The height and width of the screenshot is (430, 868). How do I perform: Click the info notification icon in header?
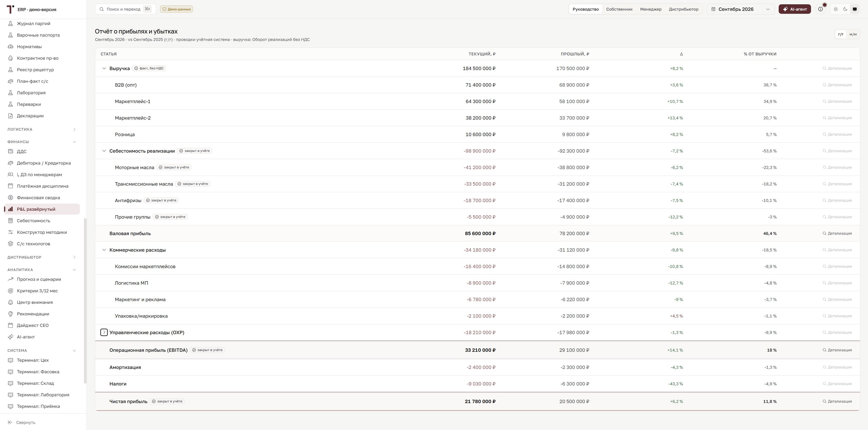821,9
